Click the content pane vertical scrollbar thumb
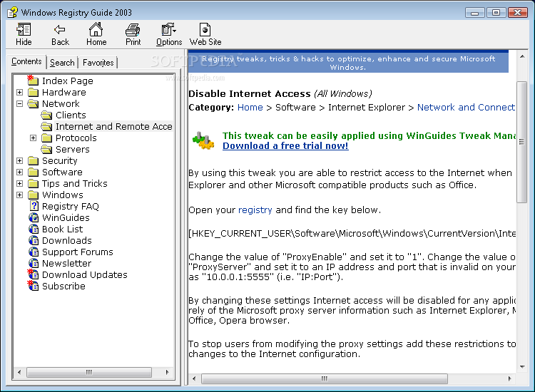The width and height of the screenshot is (535, 392). pos(521,142)
